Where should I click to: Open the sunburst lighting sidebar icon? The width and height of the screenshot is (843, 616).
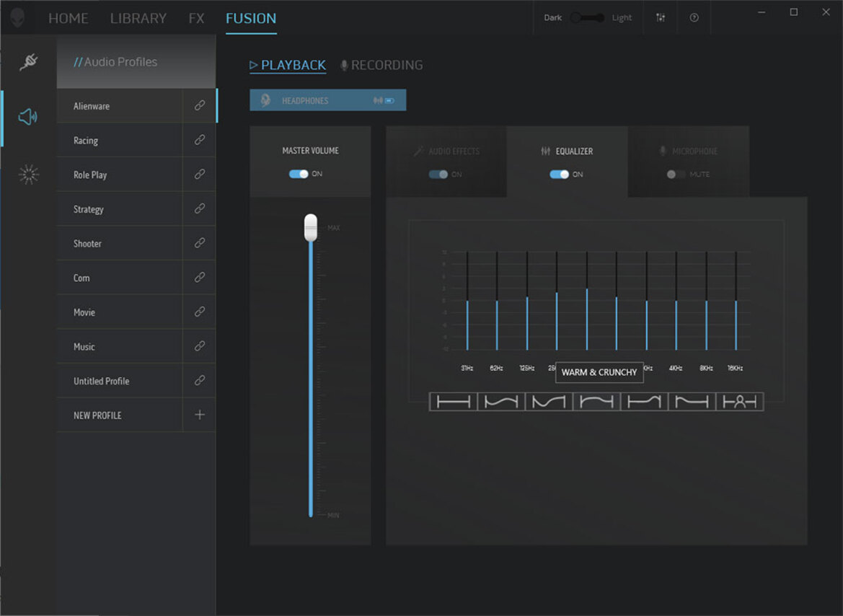pyautogui.click(x=29, y=175)
